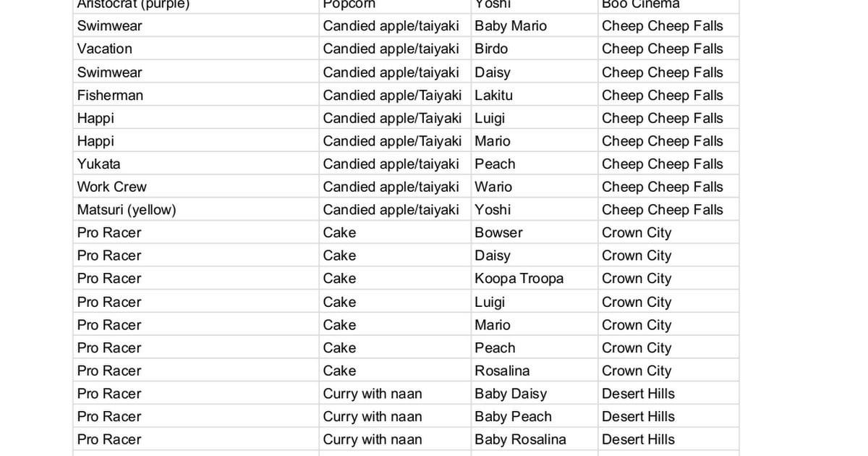The width and height of the screenshot is (868, 456).
Task: Click the Baby Peach cell
Action: point(513,417)
